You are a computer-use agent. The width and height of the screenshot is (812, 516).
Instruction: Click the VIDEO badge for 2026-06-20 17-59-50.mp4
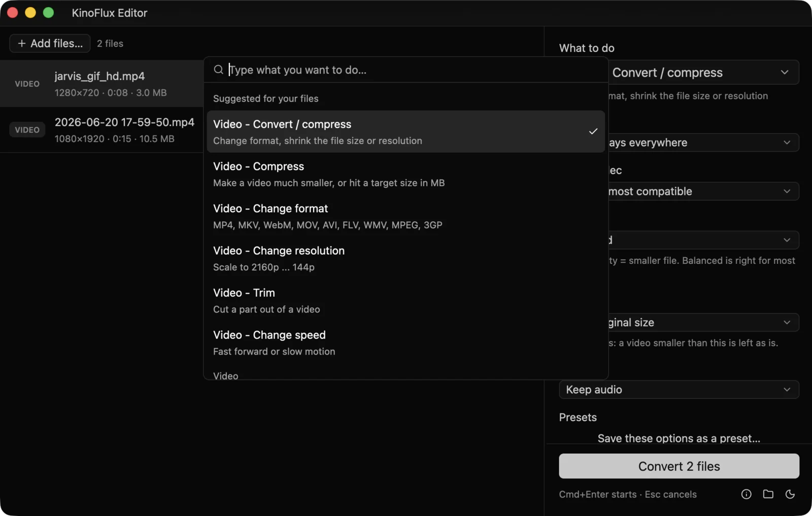click(x=27, y=130)
